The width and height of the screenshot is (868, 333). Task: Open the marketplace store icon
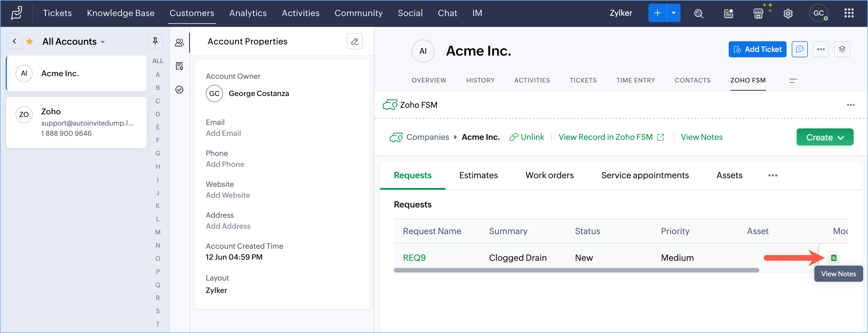(758, 13)
